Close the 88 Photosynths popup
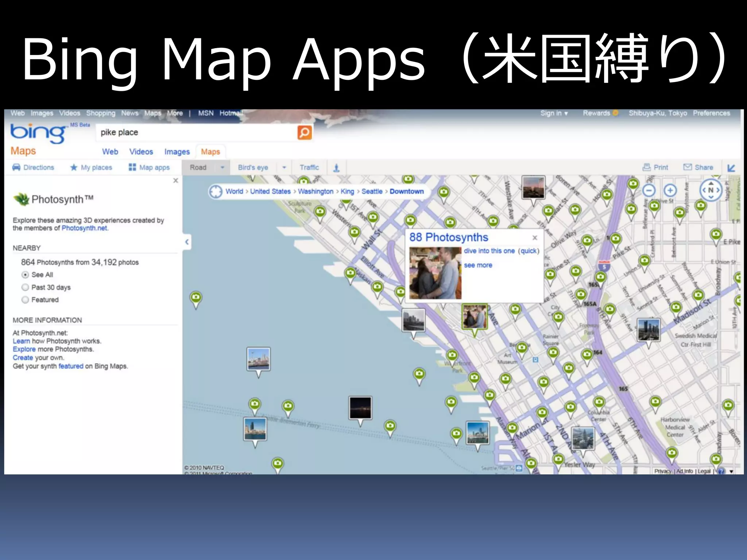The height and width of the screenshot is (560, 747). [535, 238]
